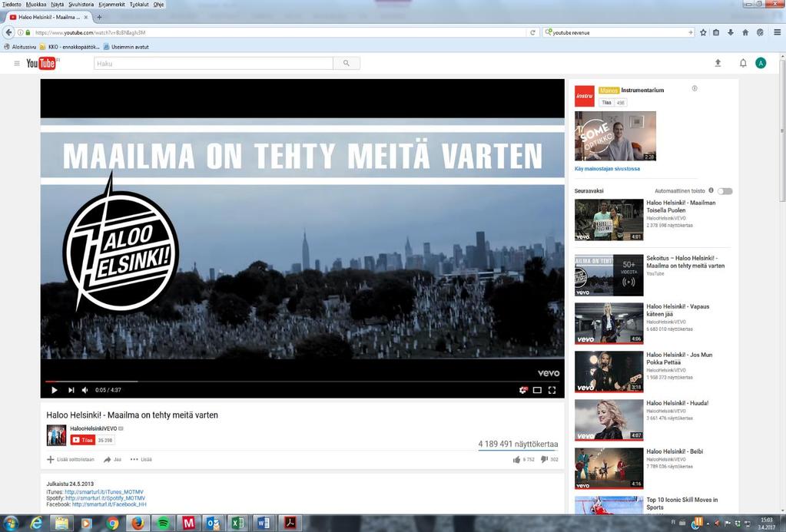Open Spotify from the taskbar

(163, 523)
